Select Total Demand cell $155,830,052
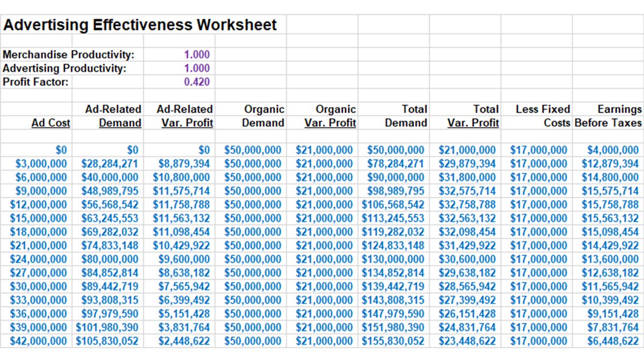This screenshot has height=362, width=644. [393, 341]
